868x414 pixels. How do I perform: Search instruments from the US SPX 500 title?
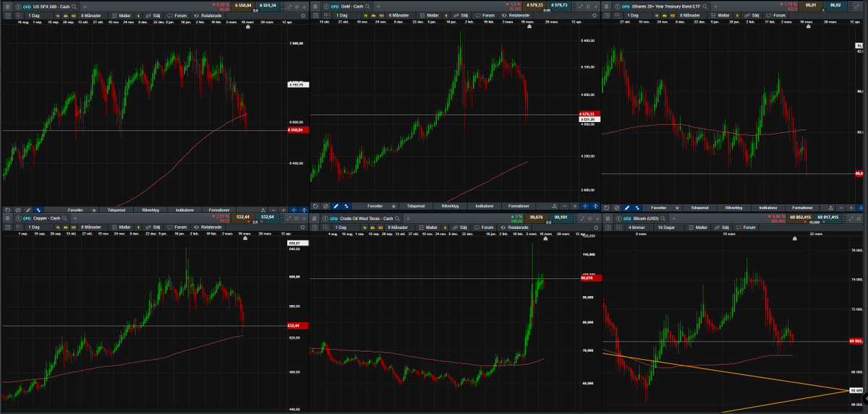coord(74,7)
